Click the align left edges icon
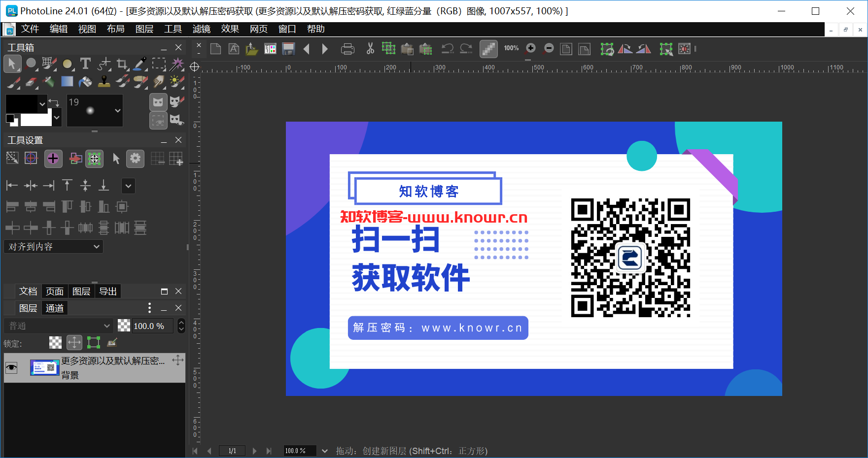 coord(12,186)
